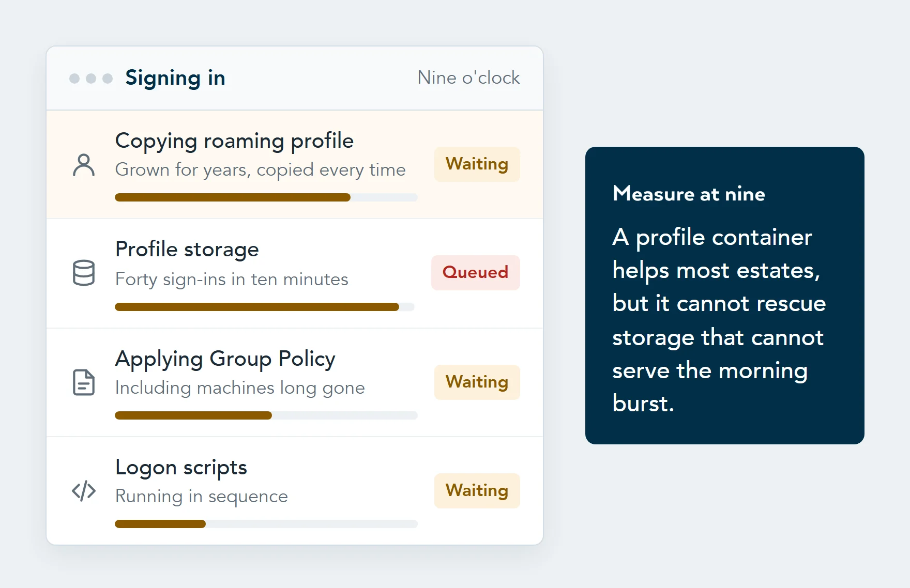Viewport: 910px width, 588px height.
Task: Click the Profile storage progress bar
Action: (x=265, y=307)
